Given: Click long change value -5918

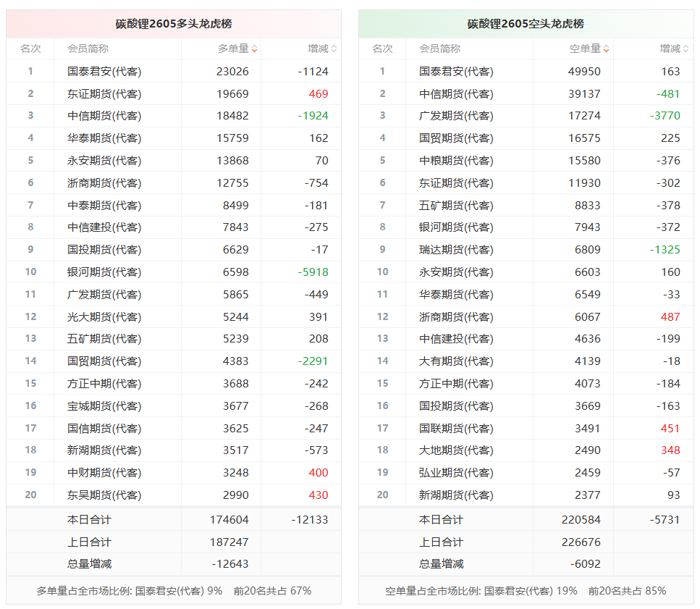Looking at the screenshot, I should point(313,272).
